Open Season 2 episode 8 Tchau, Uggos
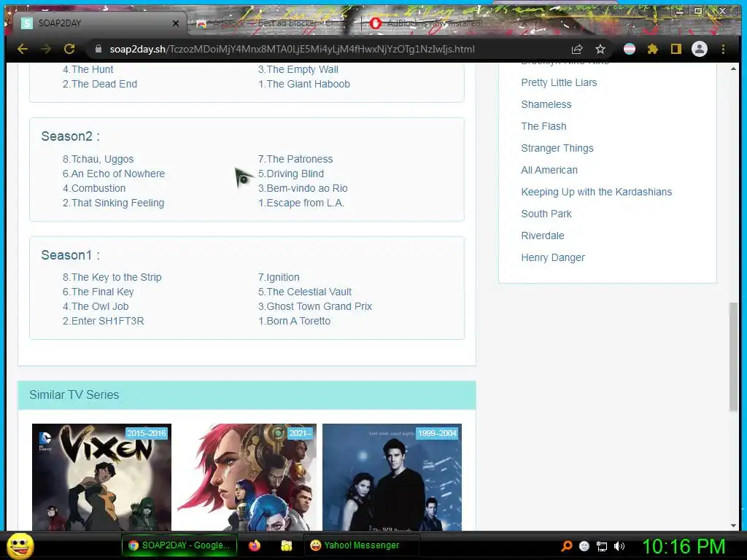This screenshot has height=560, width=747. coord(98,159)
